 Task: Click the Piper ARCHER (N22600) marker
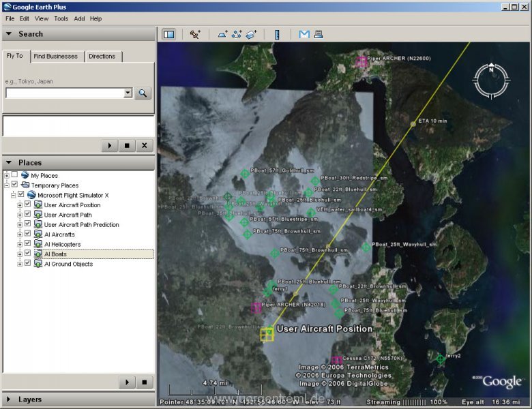(361, 62)
